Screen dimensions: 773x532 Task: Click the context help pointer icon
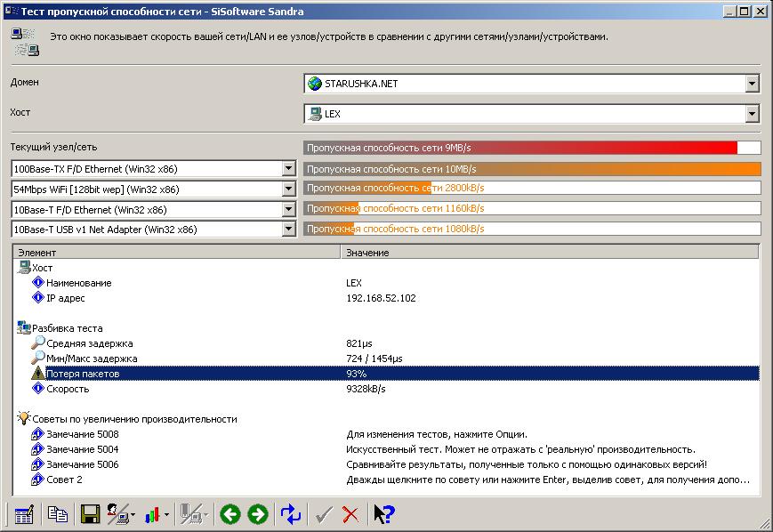click(383, 514)
